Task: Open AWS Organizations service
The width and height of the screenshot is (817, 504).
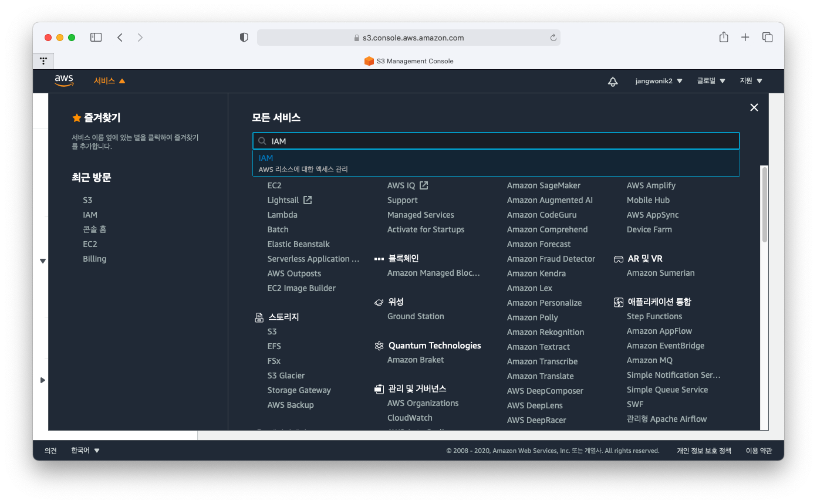Action: pos(423,403)
